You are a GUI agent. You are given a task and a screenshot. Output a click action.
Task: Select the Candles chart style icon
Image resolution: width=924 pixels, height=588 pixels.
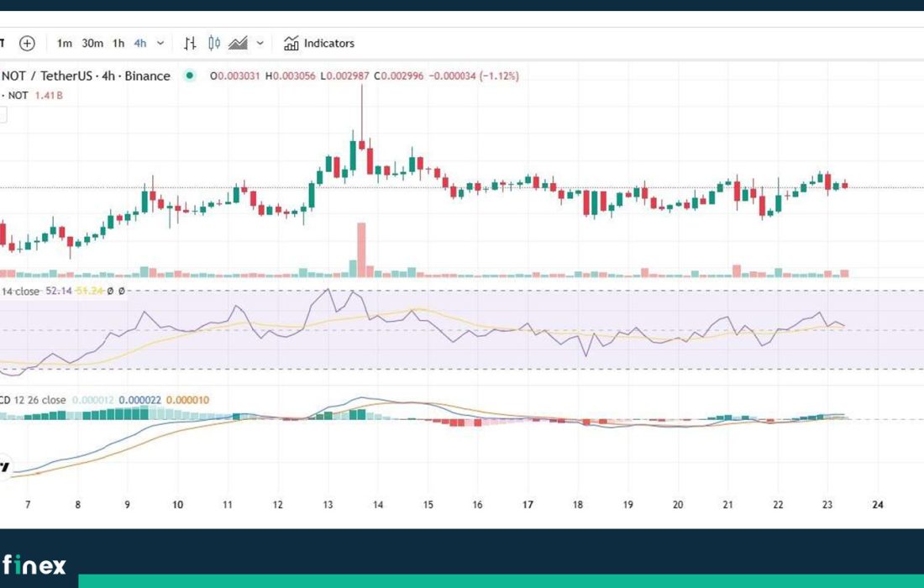pyautogui.click(x=213, y=43)
